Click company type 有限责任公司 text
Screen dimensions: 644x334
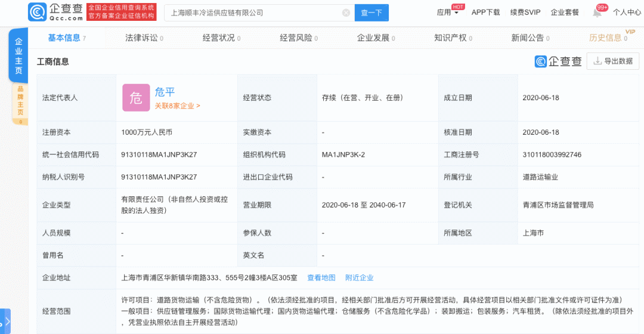point(175,205)
